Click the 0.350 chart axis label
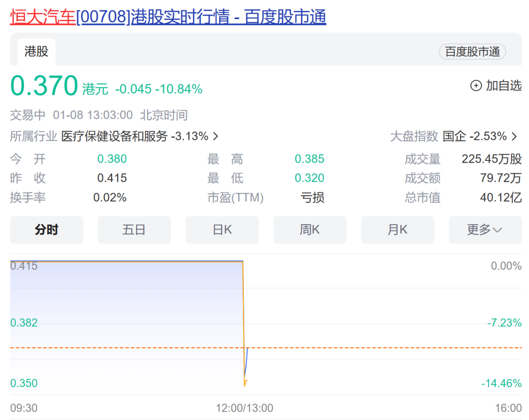 coord(24,383)
